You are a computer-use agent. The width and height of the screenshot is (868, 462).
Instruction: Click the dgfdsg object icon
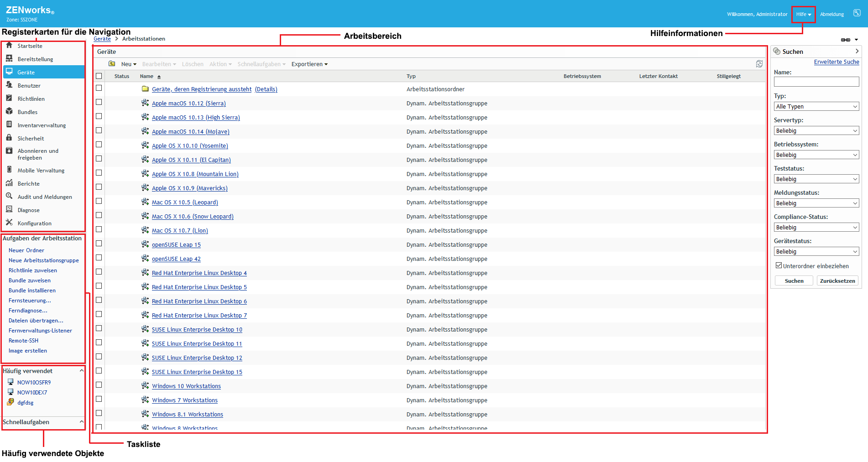(10, 402)
